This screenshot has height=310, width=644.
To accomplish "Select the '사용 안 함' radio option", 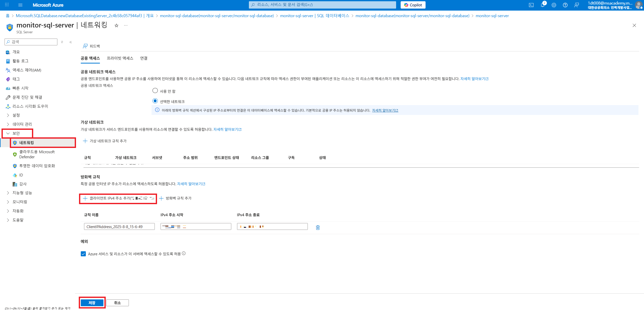I will pos(155,90).
